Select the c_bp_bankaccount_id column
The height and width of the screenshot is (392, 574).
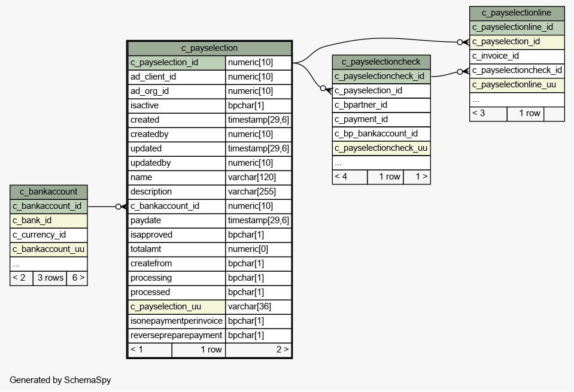coord(381,134)
